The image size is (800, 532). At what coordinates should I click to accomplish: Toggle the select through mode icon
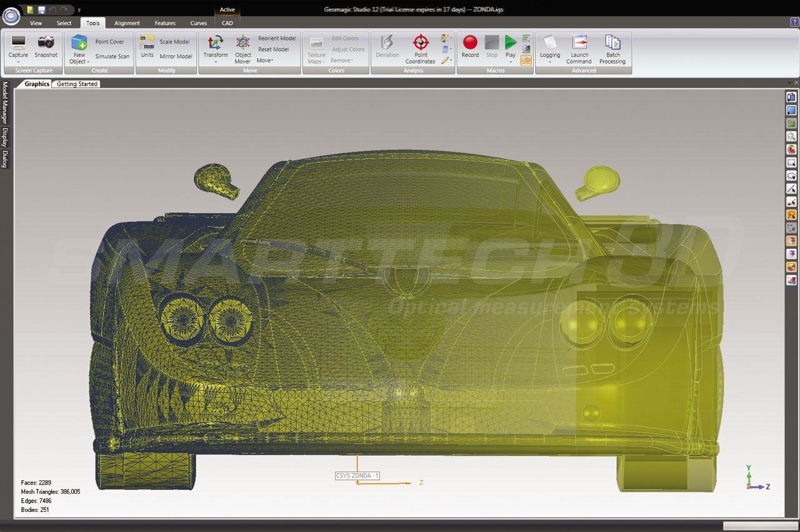(791, 254)
